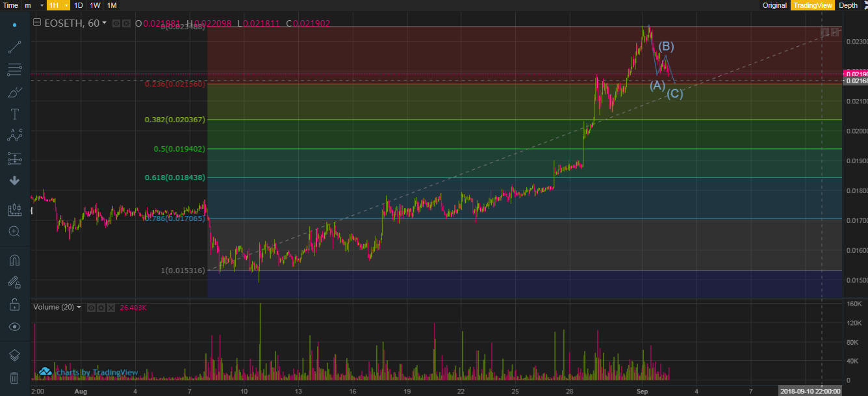Click the 2018-09-10 22:00:00 time label
The height and width of the screenshot is (396, 868).
click(810, 391)
